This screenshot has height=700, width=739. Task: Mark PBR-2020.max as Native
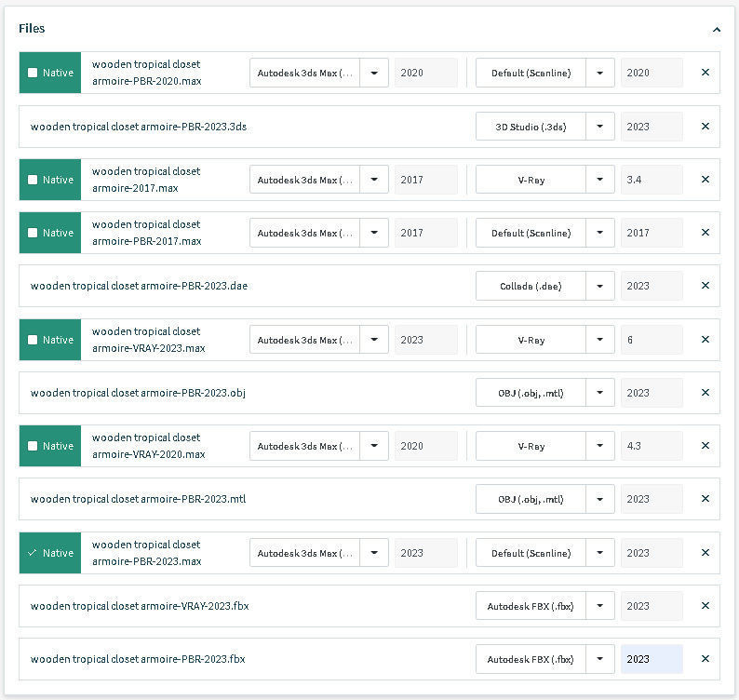coord(34,73)
